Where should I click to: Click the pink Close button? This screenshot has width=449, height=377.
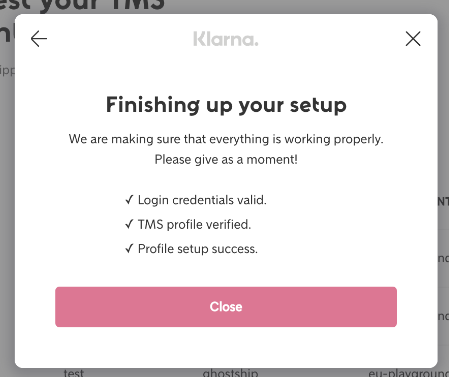click(x=226, y=307)
